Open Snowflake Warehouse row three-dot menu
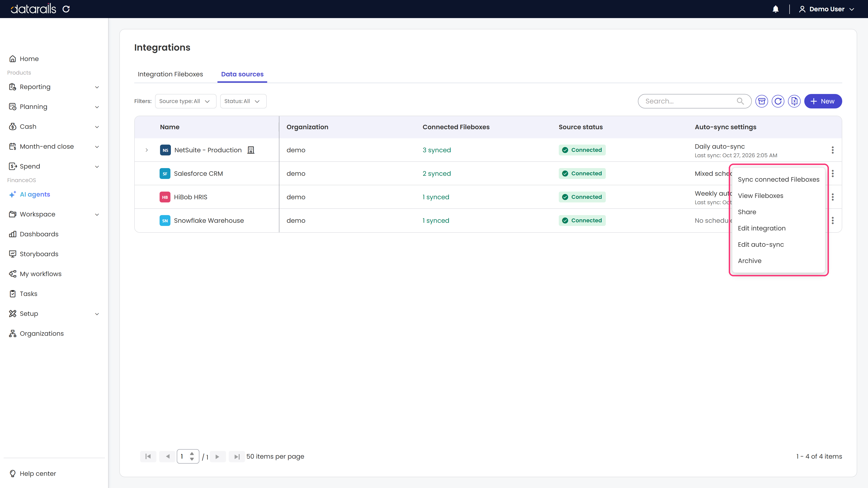The height and width of the screenshot is (488, 868). tap(833, 221)
